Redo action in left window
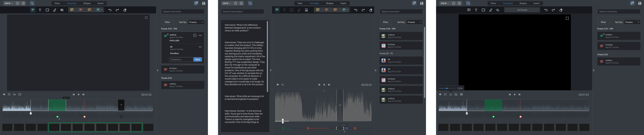This screenshot has height=135, width=644. click(x=117, y=10)
